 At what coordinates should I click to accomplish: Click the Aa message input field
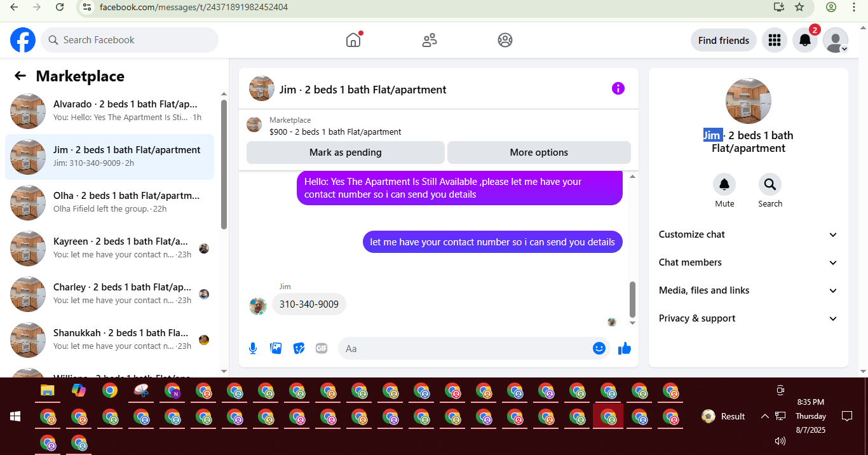click(x=467, y=348)
